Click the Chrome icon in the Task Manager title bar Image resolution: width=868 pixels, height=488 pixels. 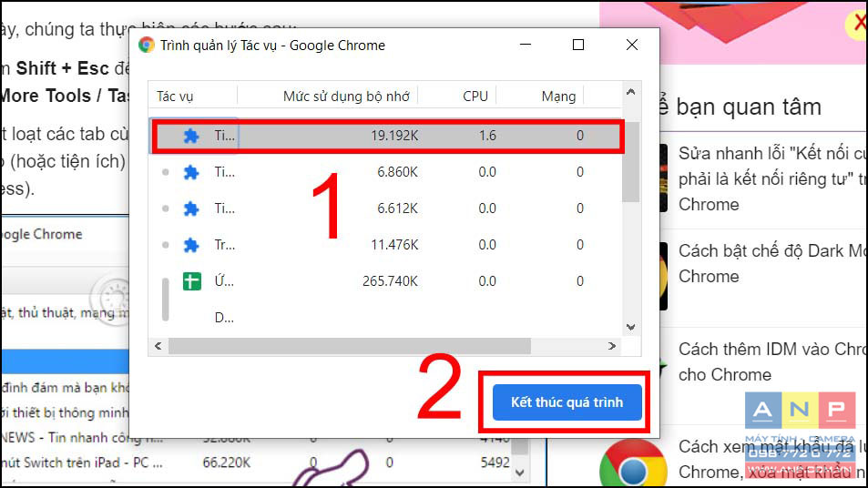(147, 45)
